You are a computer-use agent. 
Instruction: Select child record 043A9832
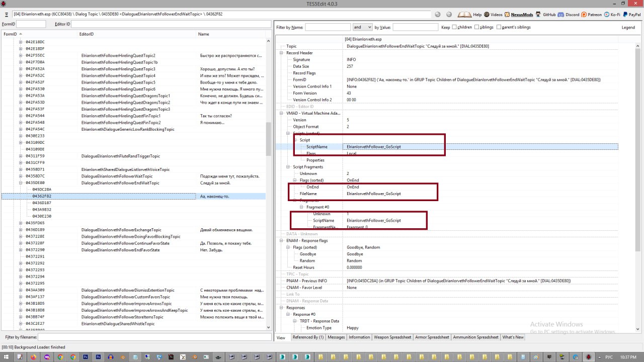pyautogui.click(x=42, y=210)
